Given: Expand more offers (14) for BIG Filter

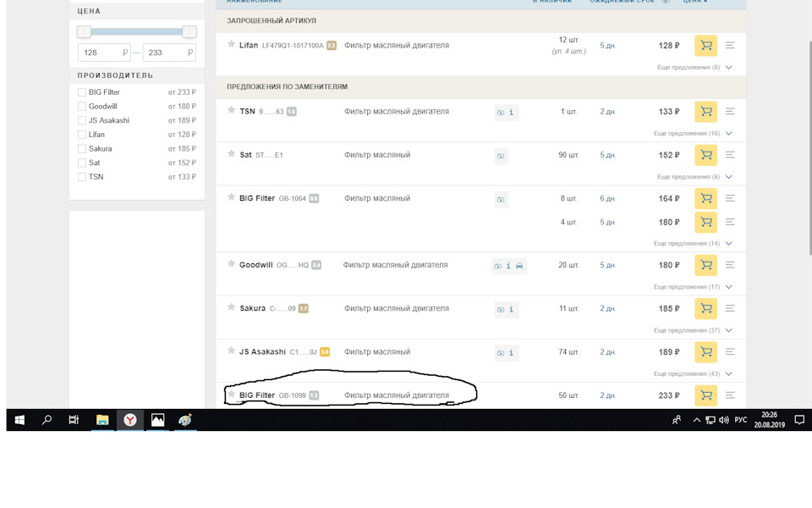Looking at the screenshot, I should coord(693,243).
